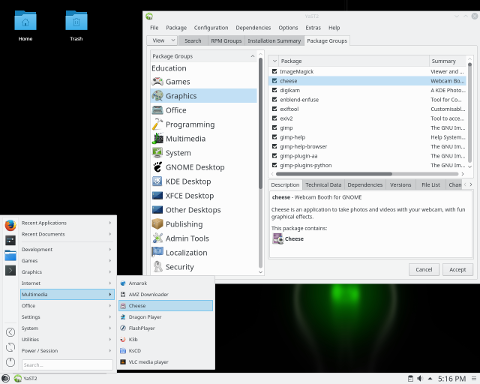This screenshot has width=480, height=384.
Task: Toggle the gimp package checkbox
Action: 274,128
